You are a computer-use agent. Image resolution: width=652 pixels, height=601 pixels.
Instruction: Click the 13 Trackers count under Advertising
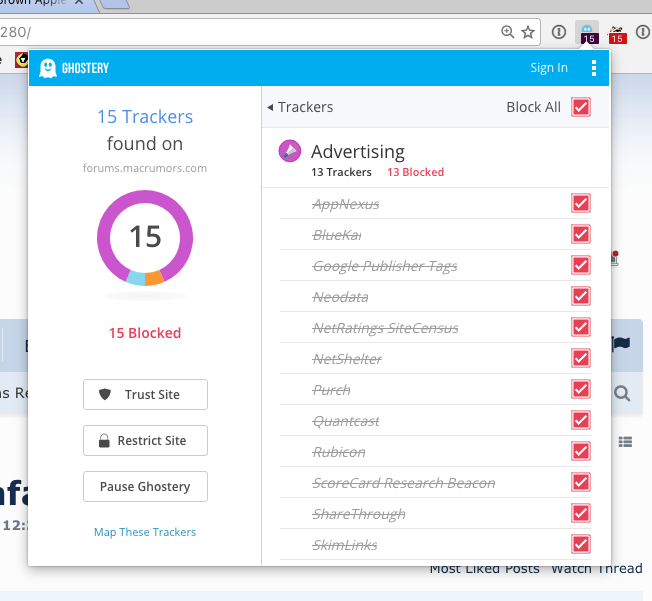click(341, 172)
